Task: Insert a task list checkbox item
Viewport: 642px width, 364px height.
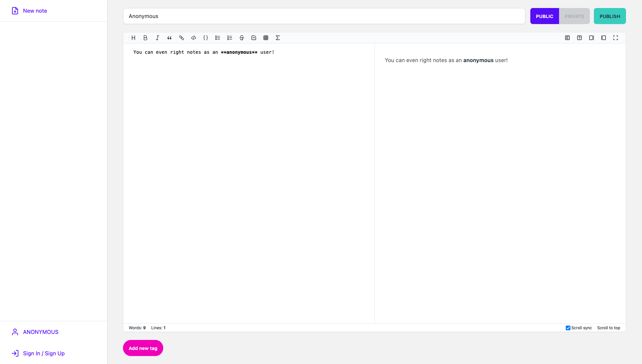Action: 253,38
